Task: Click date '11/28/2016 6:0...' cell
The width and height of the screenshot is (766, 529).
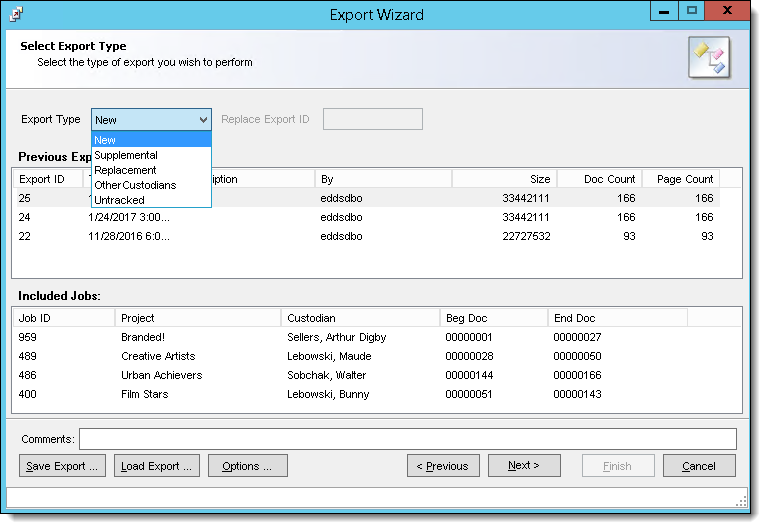Action: 129,236
